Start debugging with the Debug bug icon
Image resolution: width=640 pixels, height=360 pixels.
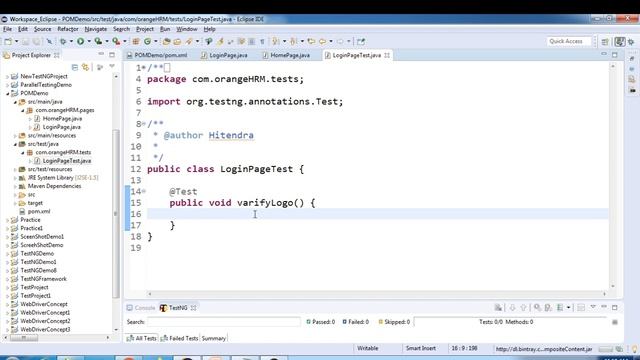pos(63,41)
